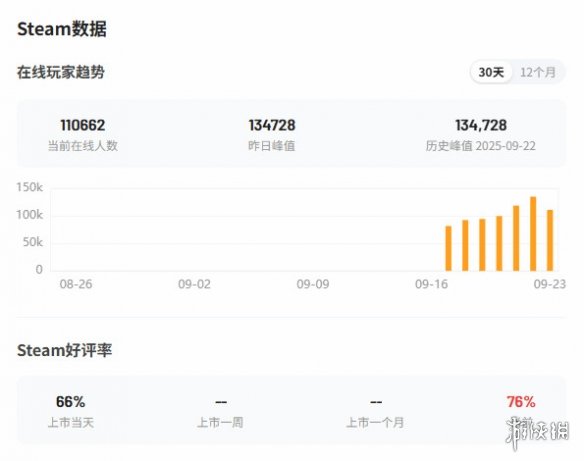Click the tallest orange bar in chart

533,233
